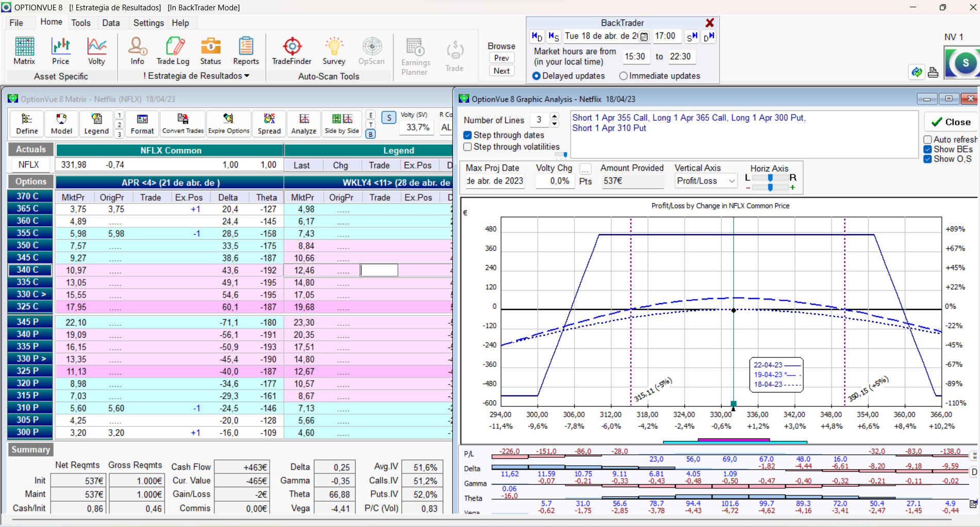The height and width of the screenshot is (527, 980).
Task: Click the Volty Chg 0,0% field
Action: pos(555,181)
